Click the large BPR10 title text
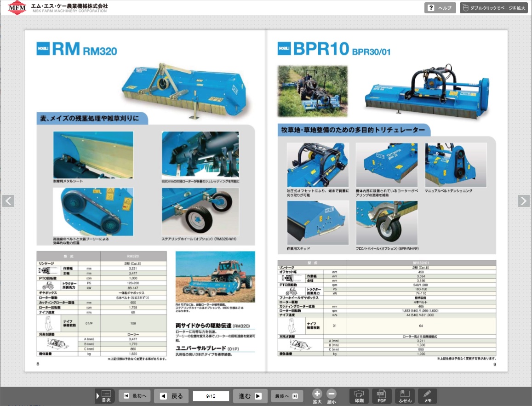532x406 pixels. click(x=321, y=48)
